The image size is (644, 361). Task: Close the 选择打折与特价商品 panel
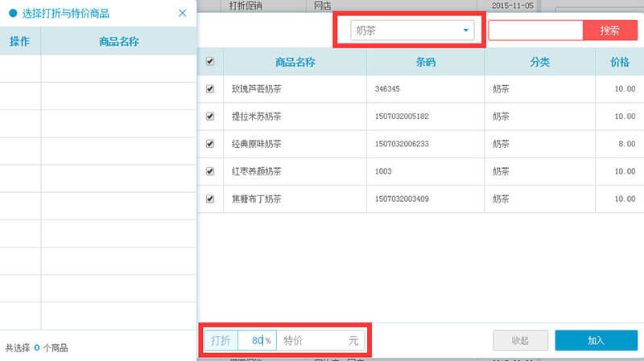(182, 13)
